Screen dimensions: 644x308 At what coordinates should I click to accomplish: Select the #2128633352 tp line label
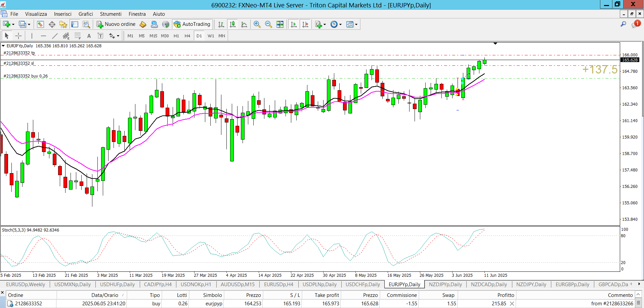19,53
